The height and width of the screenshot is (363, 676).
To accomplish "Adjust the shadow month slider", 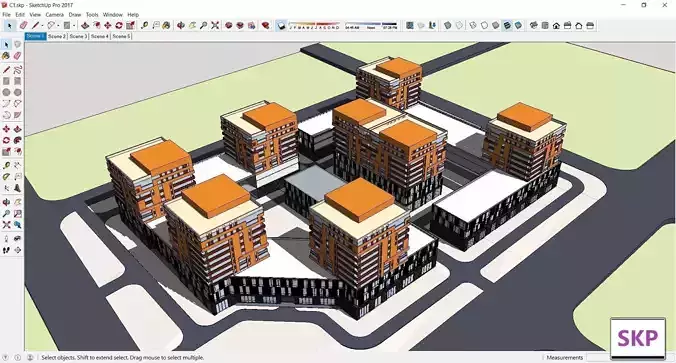I will (314, 25).
